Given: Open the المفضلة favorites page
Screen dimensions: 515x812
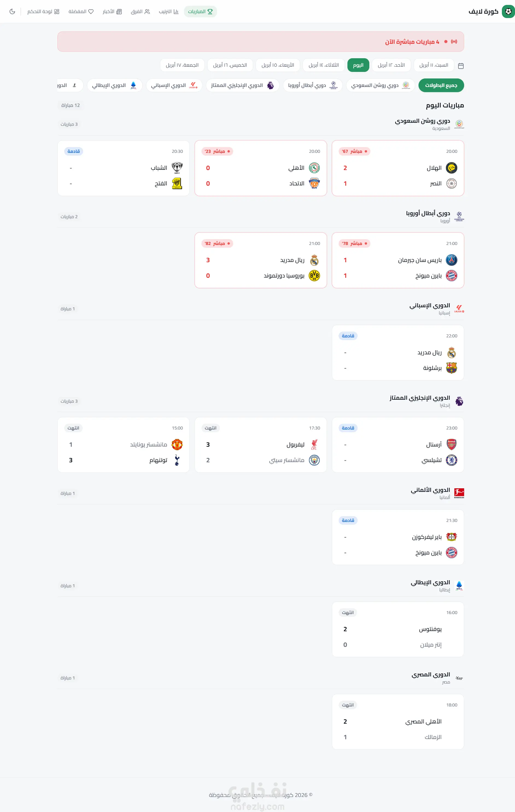Looking at the screenshot, I should pyautogui.click(x=81, y=11).
